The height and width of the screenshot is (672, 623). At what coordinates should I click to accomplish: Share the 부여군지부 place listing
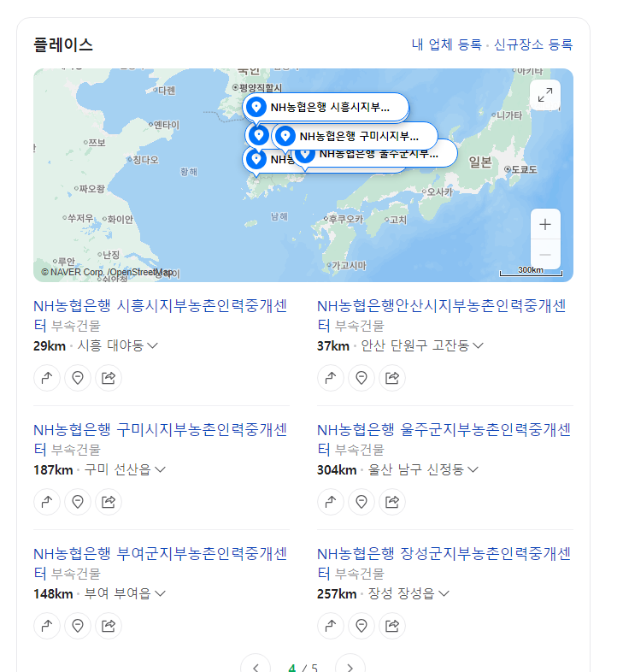[109, 626]
